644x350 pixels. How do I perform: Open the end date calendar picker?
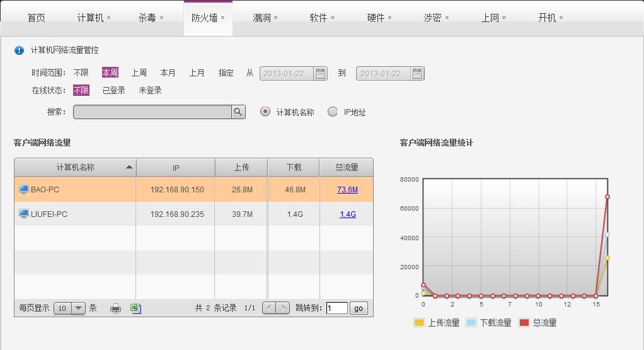[417, 74]
